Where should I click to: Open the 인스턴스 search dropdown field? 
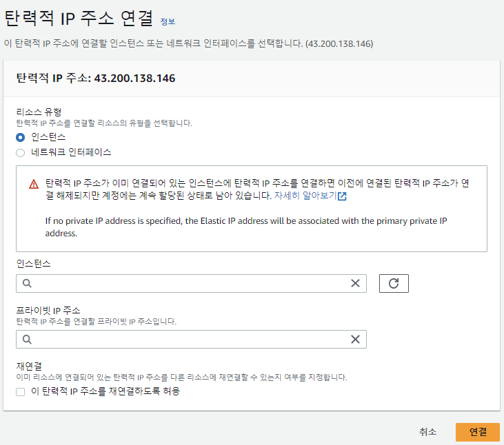click(x=191, y=283)
